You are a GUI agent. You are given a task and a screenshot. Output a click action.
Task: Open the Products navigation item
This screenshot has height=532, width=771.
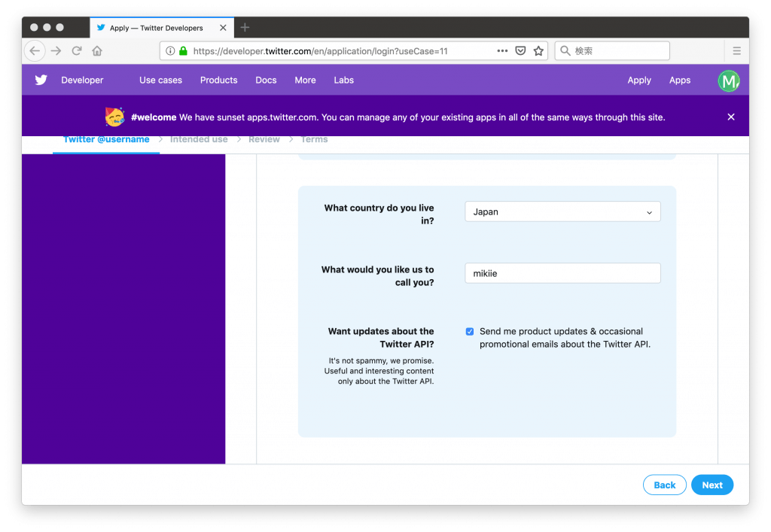(218, 81)
